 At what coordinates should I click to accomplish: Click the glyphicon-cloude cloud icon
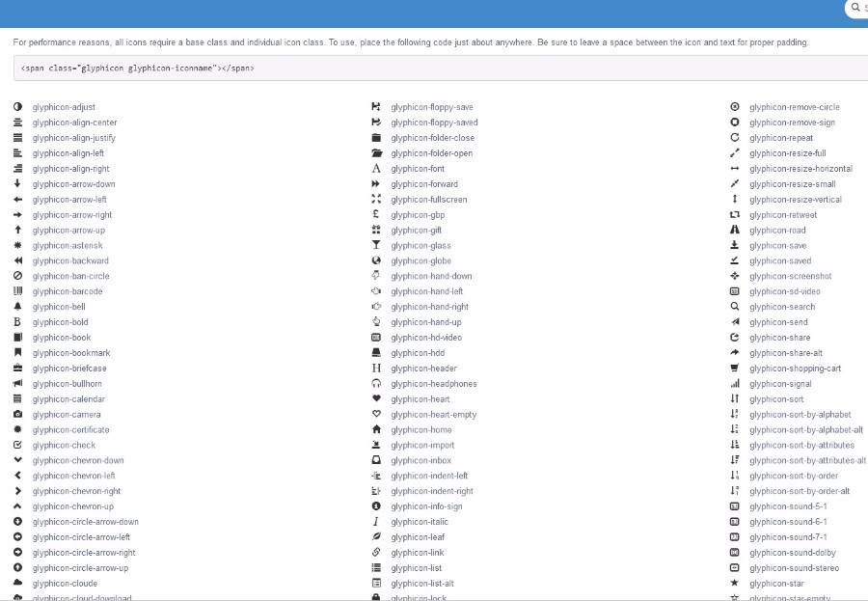pyautogui.click(x=17, y=582)
